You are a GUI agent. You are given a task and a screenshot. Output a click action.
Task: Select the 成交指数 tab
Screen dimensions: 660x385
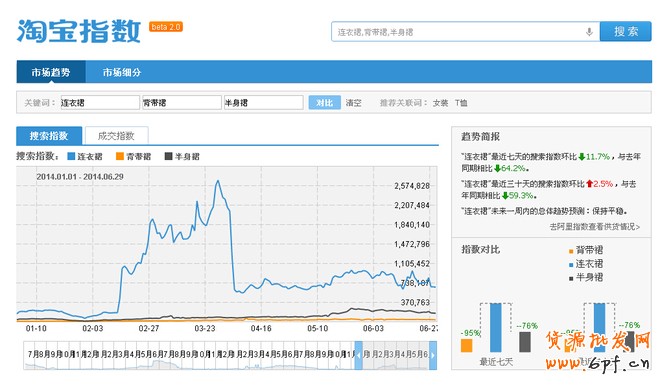116,136
